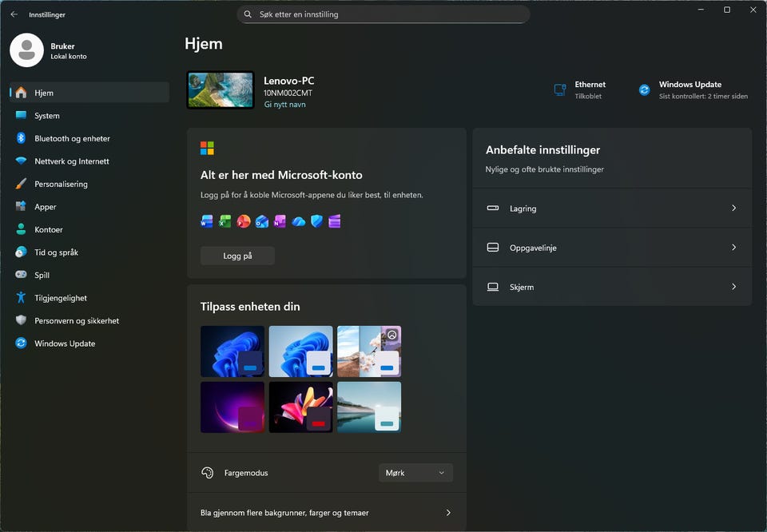Go to Nettverk og Internett

(89, 161)
